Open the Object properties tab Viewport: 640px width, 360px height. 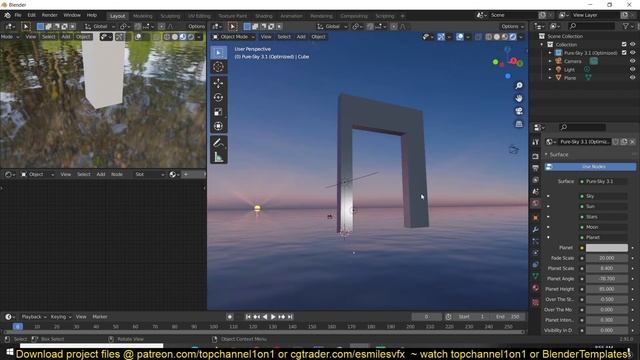[536, 218]
